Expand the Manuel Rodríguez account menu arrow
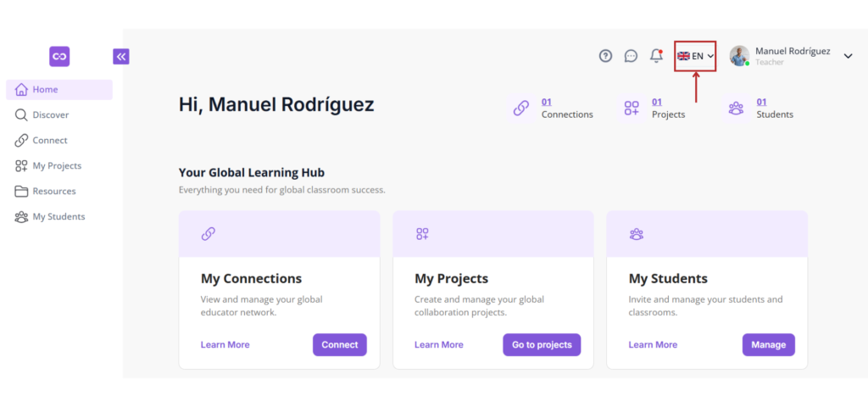 click(848, 56)
